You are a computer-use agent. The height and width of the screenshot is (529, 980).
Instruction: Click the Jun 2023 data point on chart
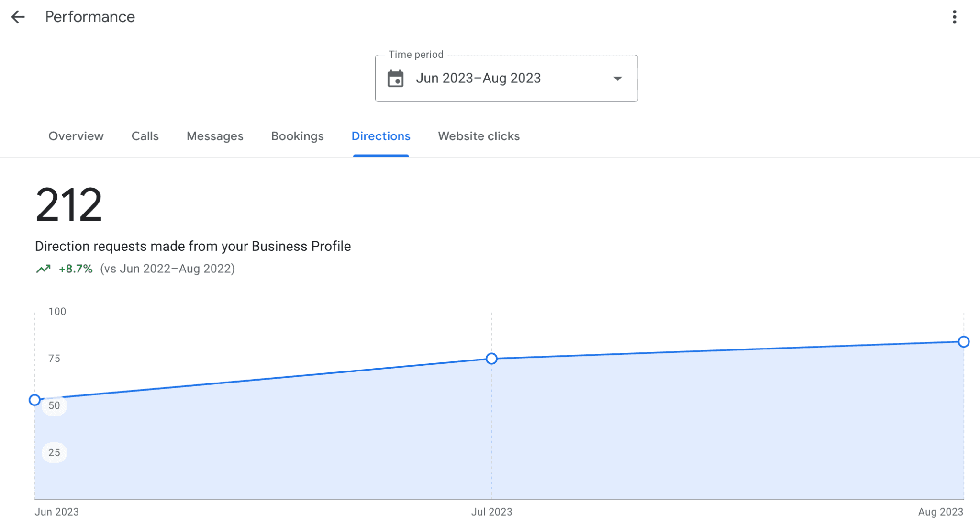[x=34, y=400]
